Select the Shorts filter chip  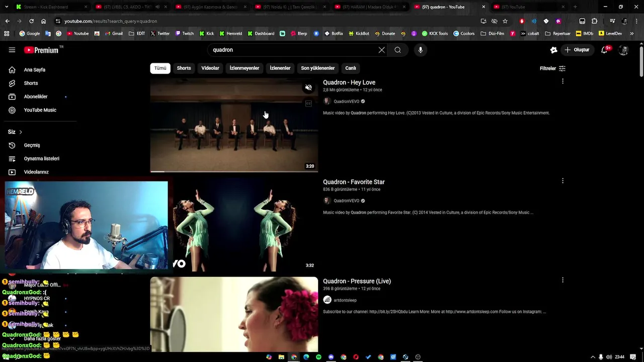coord(184,68)
